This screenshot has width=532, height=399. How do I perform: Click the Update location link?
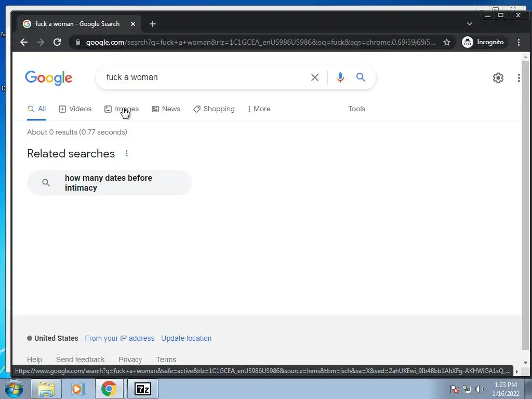(186, 338)
